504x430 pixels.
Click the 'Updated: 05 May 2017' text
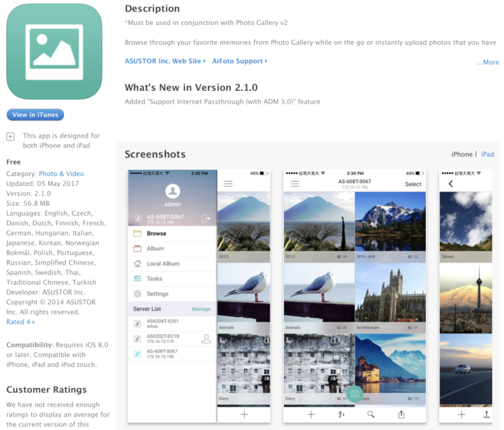[43, 184]
